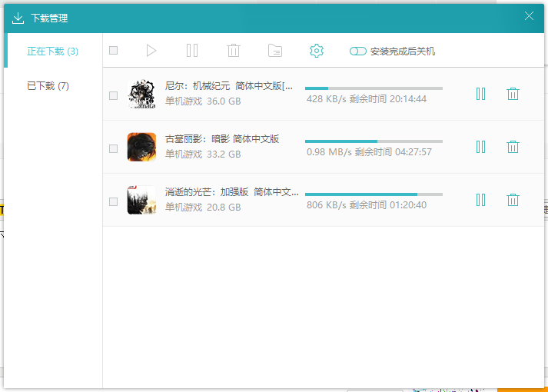Delete the 古墓丽影:暗影 download
Image resolution: width=548 pixels, height=392 pixels.
point(513,147)
